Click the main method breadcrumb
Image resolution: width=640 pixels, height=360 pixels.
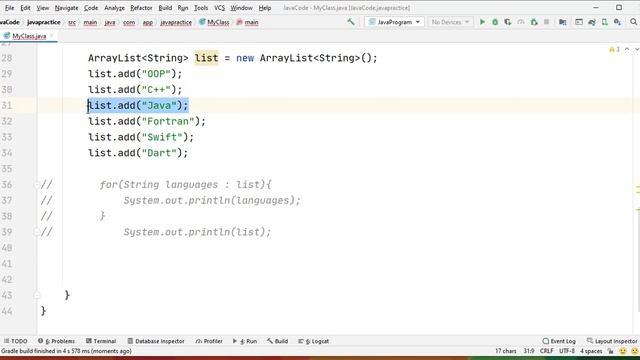pos(247,22)
